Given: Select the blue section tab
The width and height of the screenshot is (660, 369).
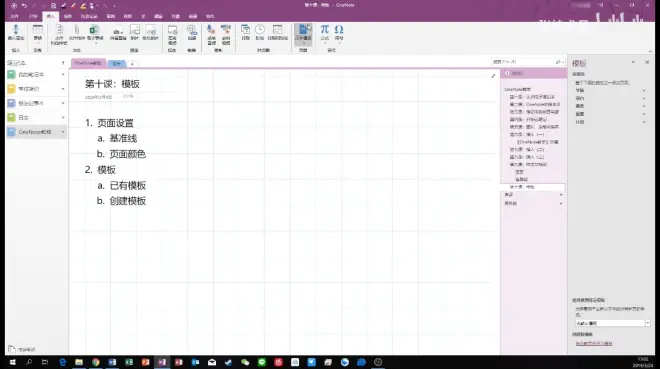Looking at the screenshot, I should pyautogui.click(x=117, y=64).
